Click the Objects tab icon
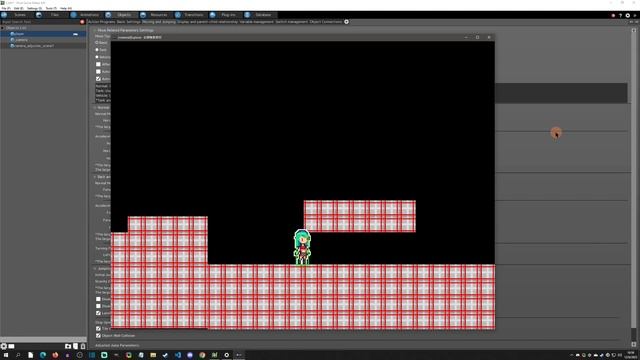Image resolution: width=640 pixels, height=360 pixels. [x=108, y=15]
